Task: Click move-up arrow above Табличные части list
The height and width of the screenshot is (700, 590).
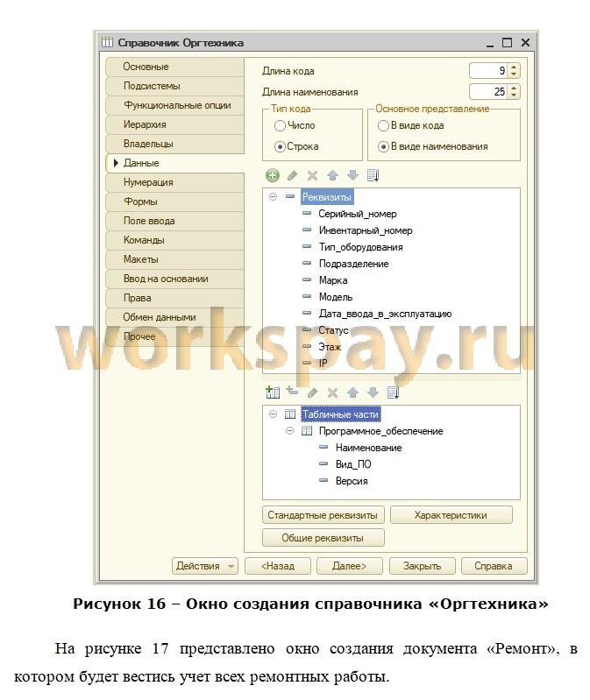Action: 352,392
